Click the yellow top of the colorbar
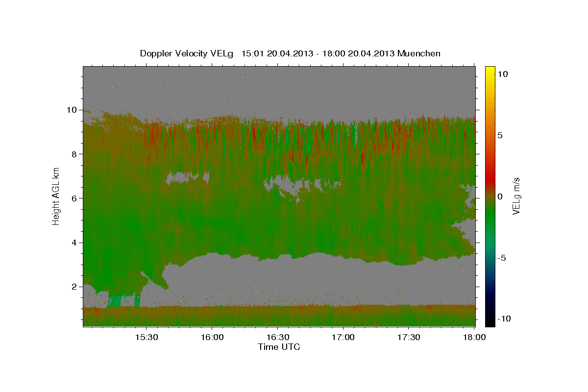 490,70
